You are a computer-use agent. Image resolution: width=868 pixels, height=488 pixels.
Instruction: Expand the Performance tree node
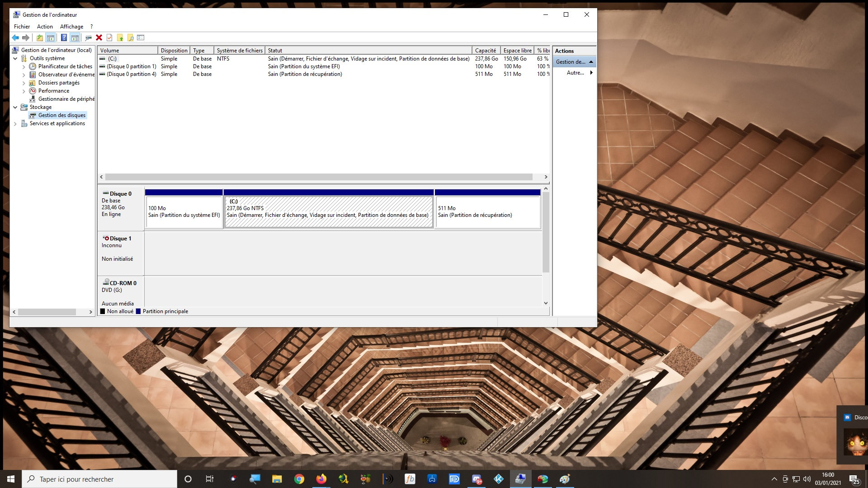coord(24,91)
